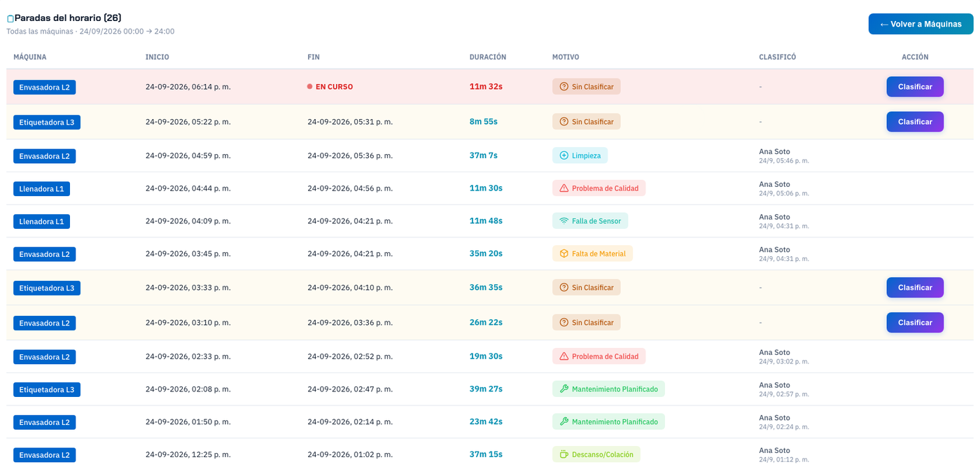
Task: Click the red EN CURSO status dot
Action: point(309,87)
